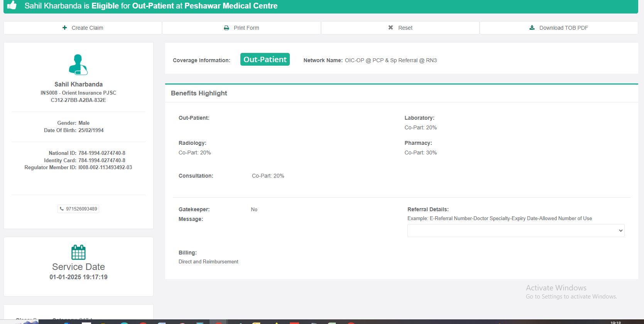Click the Consultation benefit label
The image size is (644, 324).
(196, 176)
